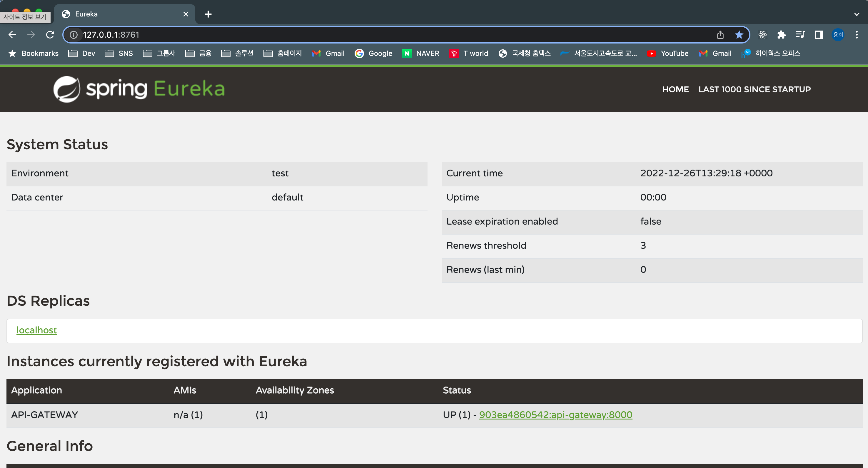
Task: Open the 국세청 홈택스 bookmark
Action: [x=524, y=53]
